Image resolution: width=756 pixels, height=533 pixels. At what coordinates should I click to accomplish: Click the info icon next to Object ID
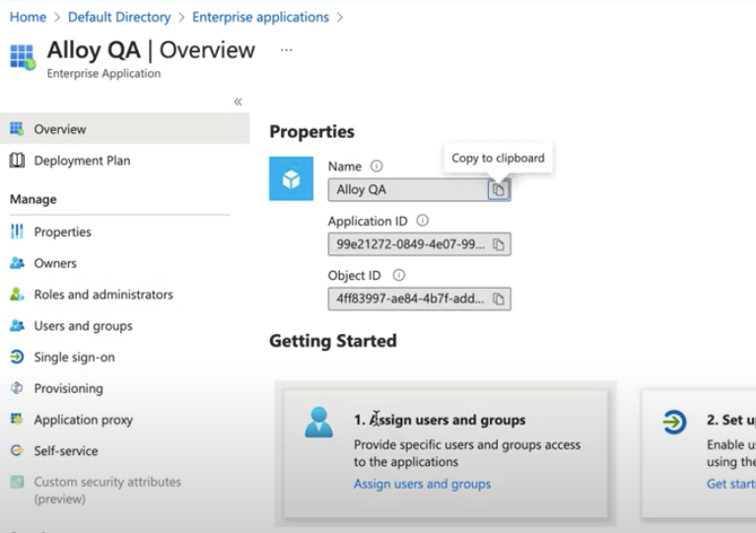399,275
